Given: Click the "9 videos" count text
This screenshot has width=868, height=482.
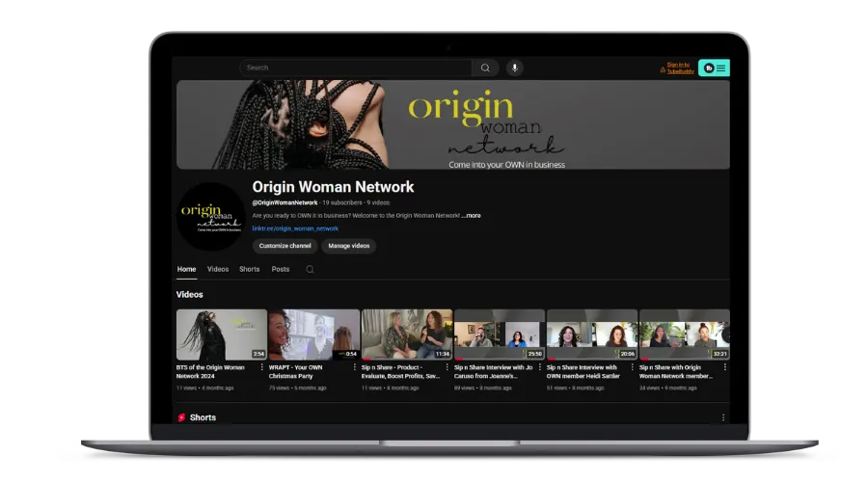Looking at the screenshot, I should coord(378,203).
